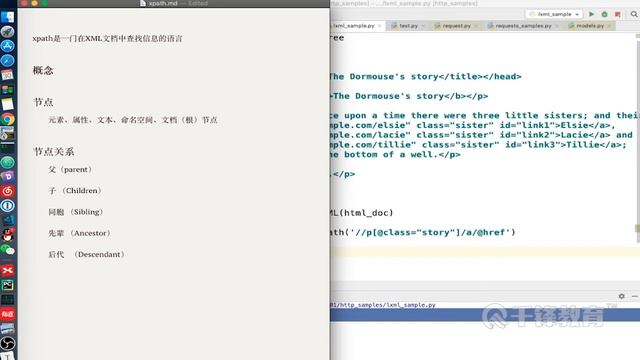This screenshot has height=360, width=640.
Task: Run lxml_sample with green play button
Action: pos(591,14)
